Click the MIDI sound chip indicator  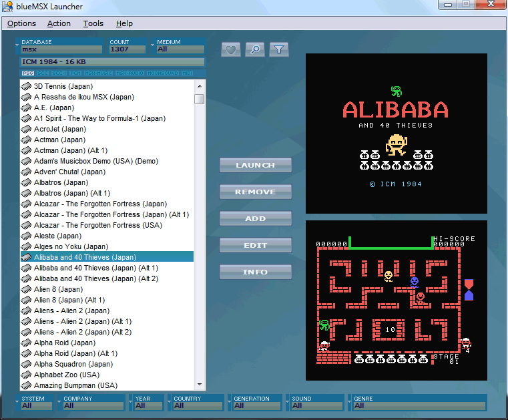(187, 73)
